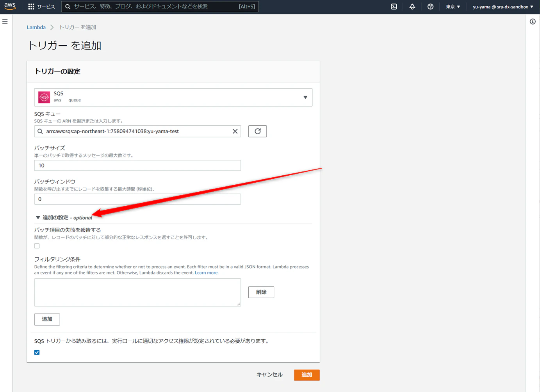
Task: Click the SQS service icon
Action: [44, 97]
